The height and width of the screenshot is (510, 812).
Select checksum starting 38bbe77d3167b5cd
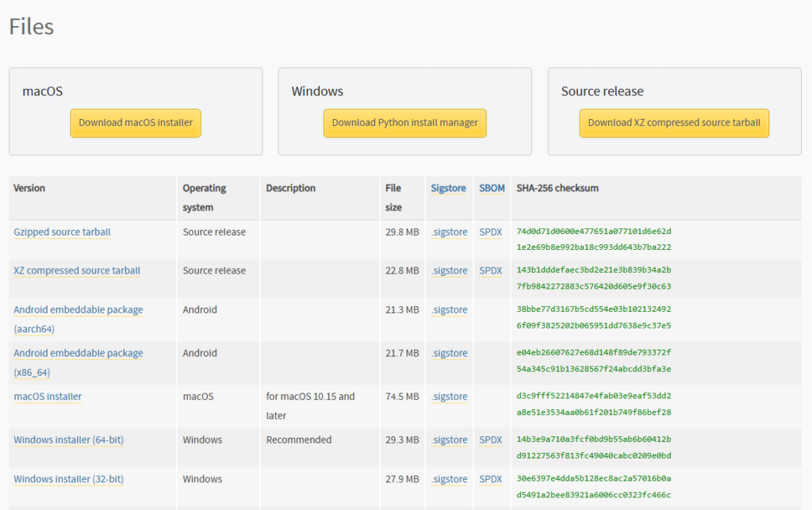click(x=593, y=317)
